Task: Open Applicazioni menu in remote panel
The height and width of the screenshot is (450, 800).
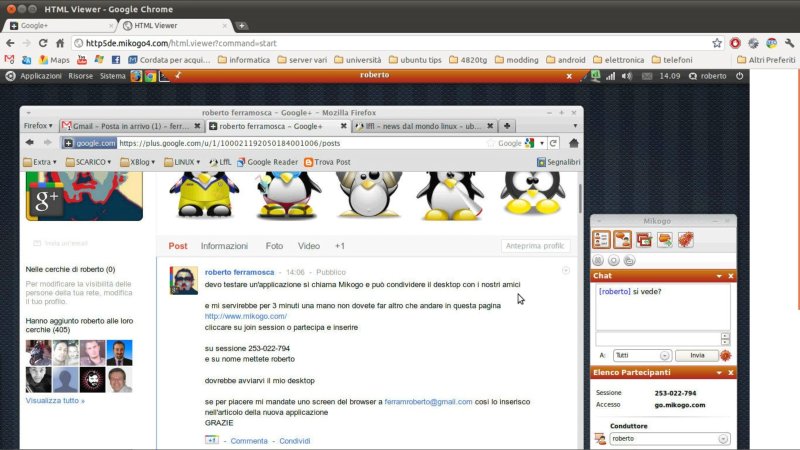Action: click(x=41, y=76)
